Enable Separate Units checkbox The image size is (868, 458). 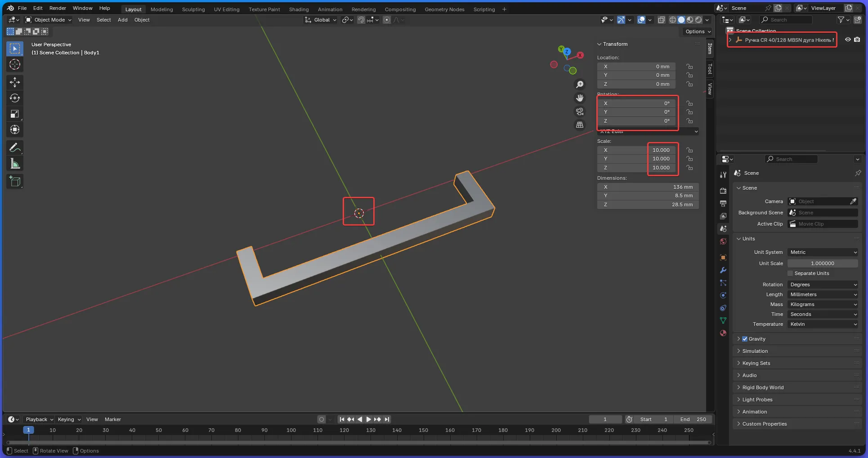point(790,273)
